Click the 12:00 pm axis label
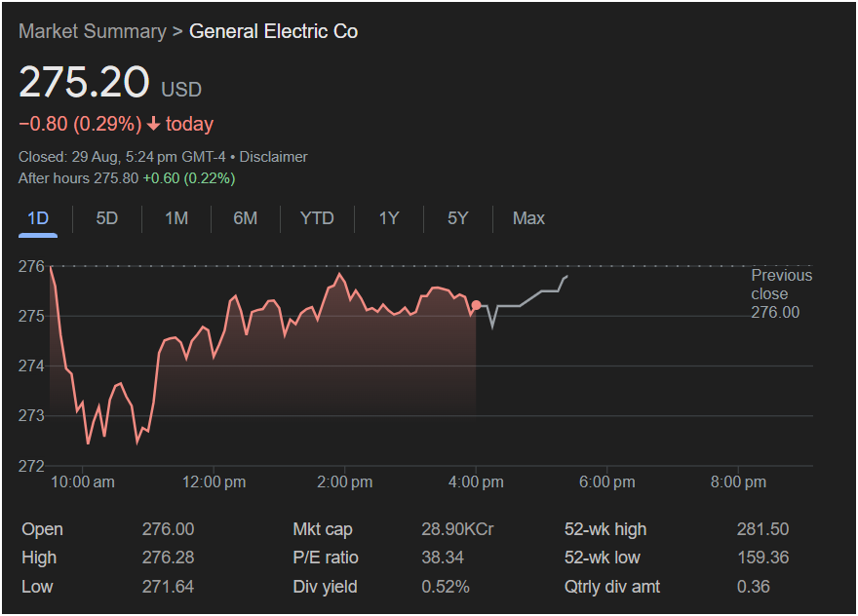This screenshot has height=616, width=858. pyautogui.click(x=214, y=481)
